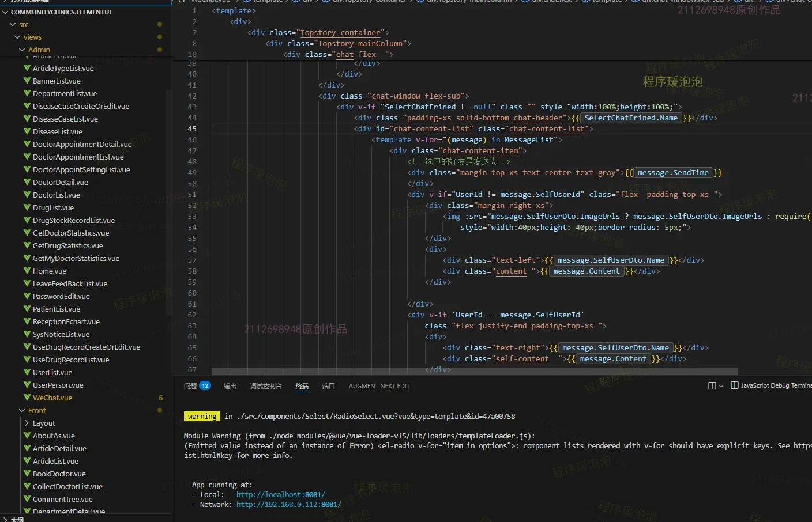Image resolution: width=812 pixels, height=522 pixels.
Task: Click the Vue icon beside DrugList.vue
Action: tap(27, 207)
